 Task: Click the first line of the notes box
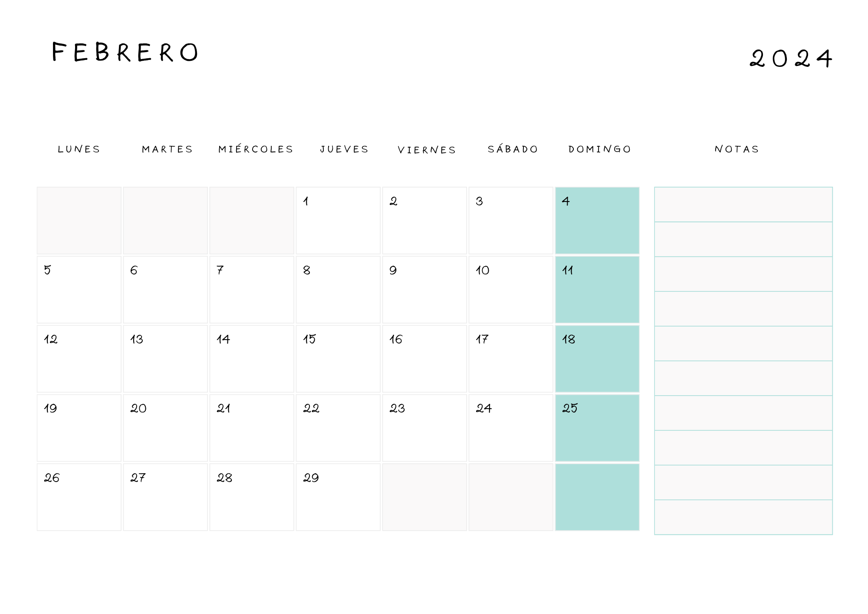743,205
